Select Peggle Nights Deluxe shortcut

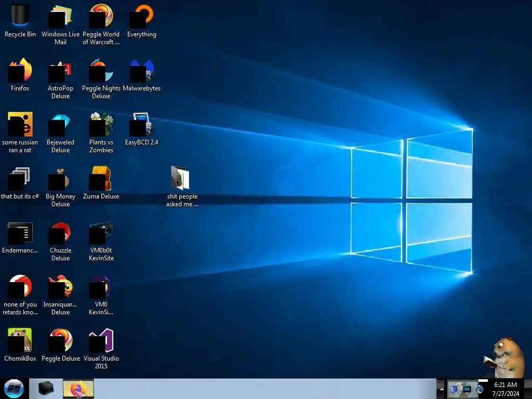coord(101,78)
